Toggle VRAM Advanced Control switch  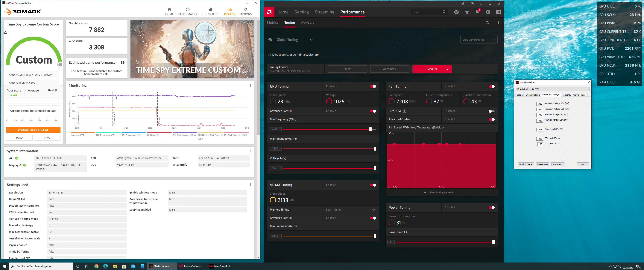coord(373,218)
